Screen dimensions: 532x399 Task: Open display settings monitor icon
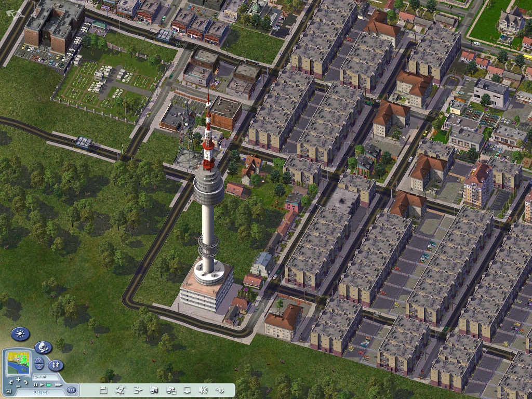click(187, 390)
